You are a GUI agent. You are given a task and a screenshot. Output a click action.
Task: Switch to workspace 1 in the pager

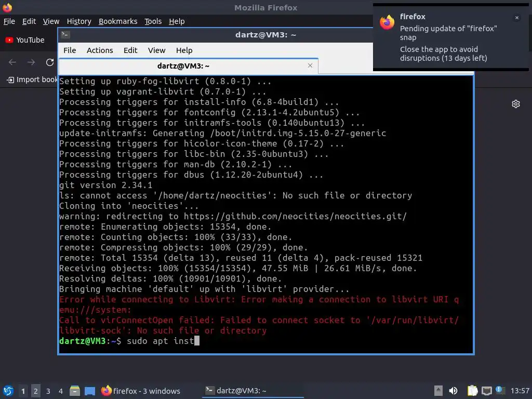pyautogui.click(x=23, y=391)
